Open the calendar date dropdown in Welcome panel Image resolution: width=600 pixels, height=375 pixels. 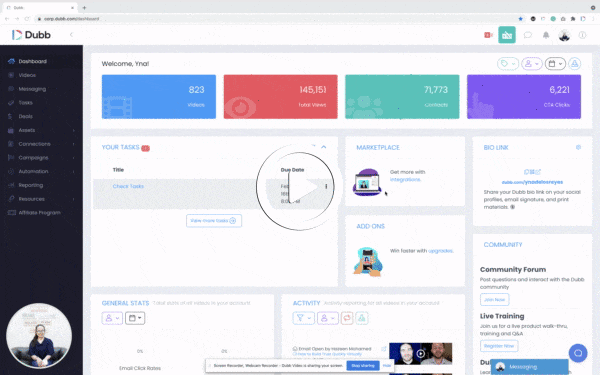tap(555, 64)
